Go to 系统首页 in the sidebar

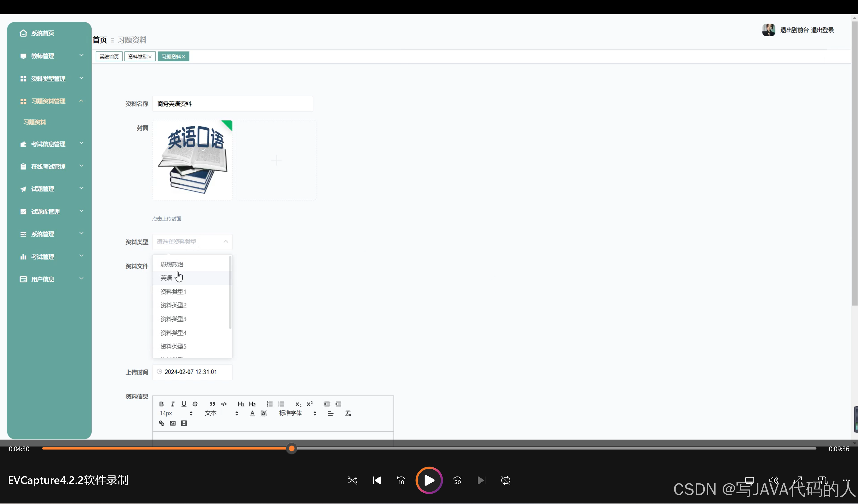pos(49,33)
